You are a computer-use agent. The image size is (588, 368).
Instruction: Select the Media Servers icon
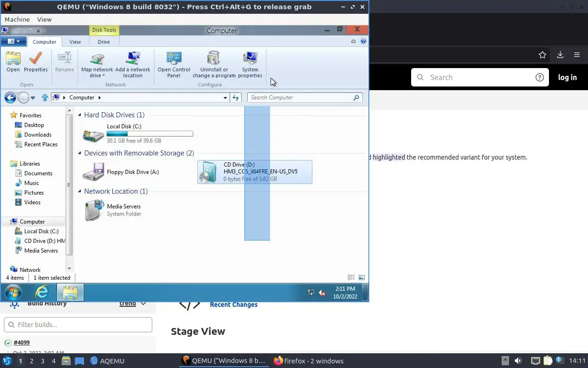click(x=94, y=210)
